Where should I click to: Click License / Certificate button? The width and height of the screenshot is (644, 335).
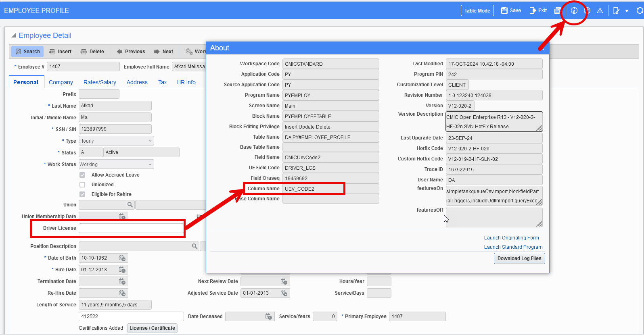pos(152,328)
